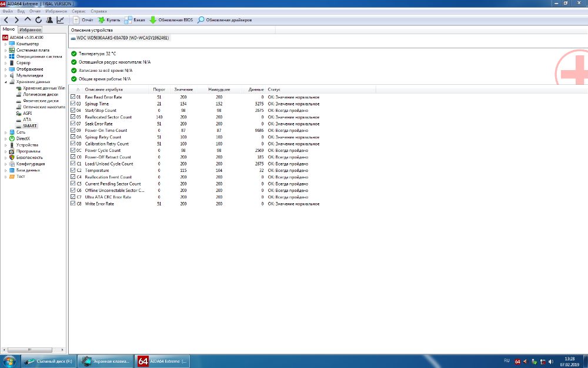Open the Сервис menu
The width and height of the screenshot is (588, 368).
[79, 11]
